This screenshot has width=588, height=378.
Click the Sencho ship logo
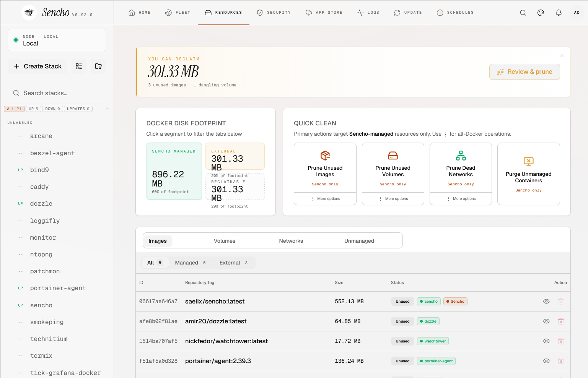coord(29,13)
